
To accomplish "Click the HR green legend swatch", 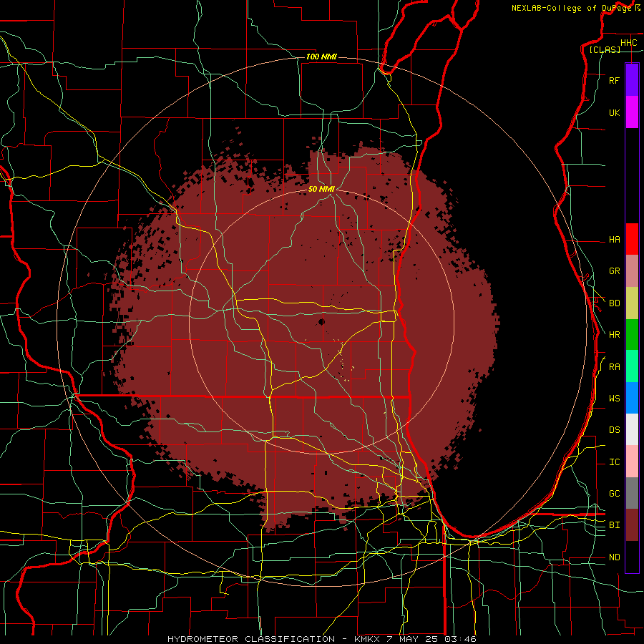I will tap(632, 335).
